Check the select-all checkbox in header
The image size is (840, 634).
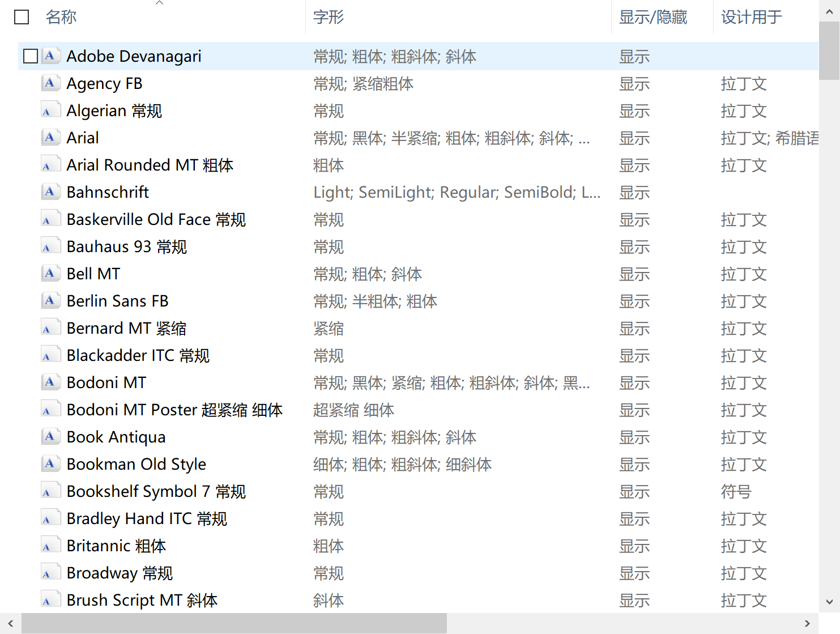22,17
